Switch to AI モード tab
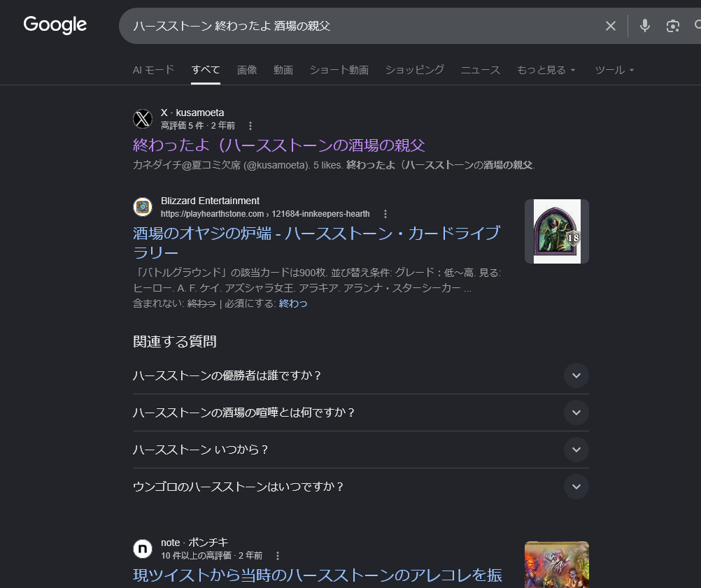This screenshot has width=701, height=588. (x=153, y=70)
